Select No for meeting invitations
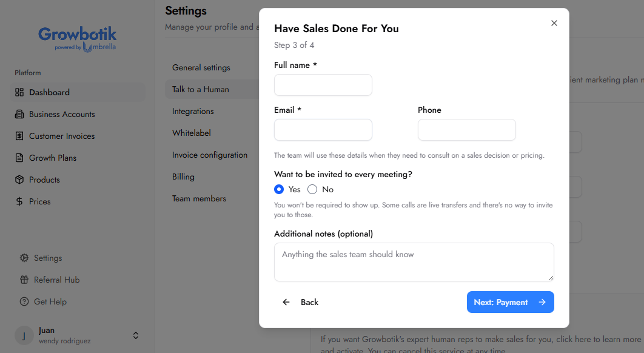 pos(312,189)
